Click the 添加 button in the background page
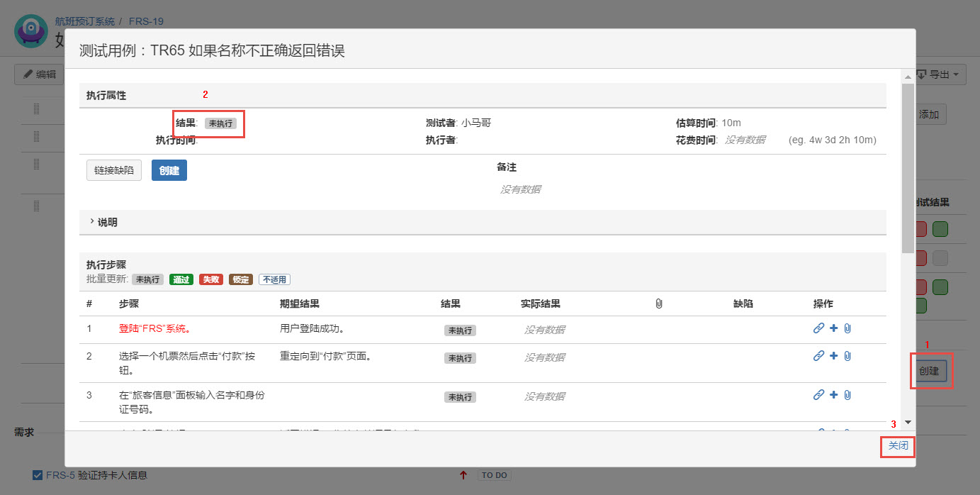Screen dimensions: 980x495 [x=930, y=114]
